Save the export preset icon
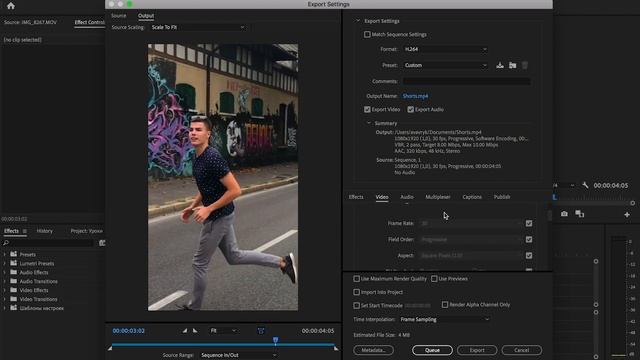 click(500, 65)
